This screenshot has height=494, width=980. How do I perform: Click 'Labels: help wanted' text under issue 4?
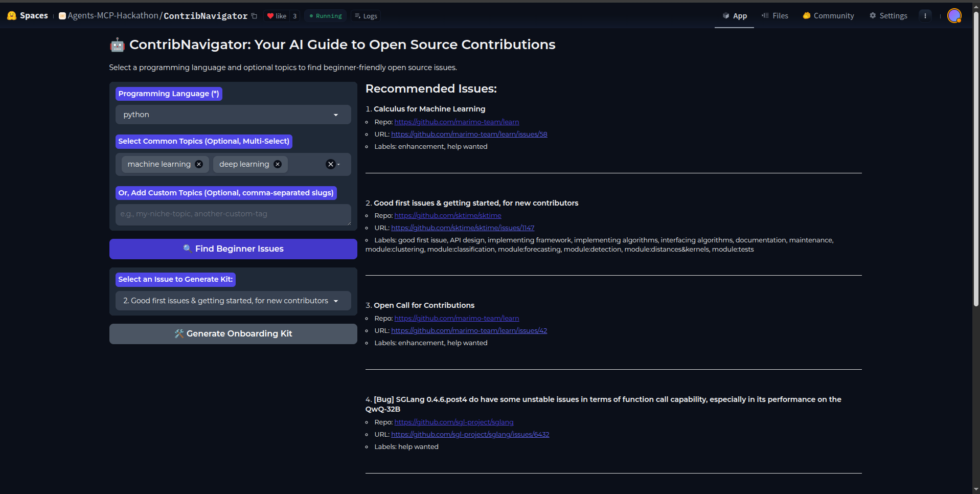406,447
